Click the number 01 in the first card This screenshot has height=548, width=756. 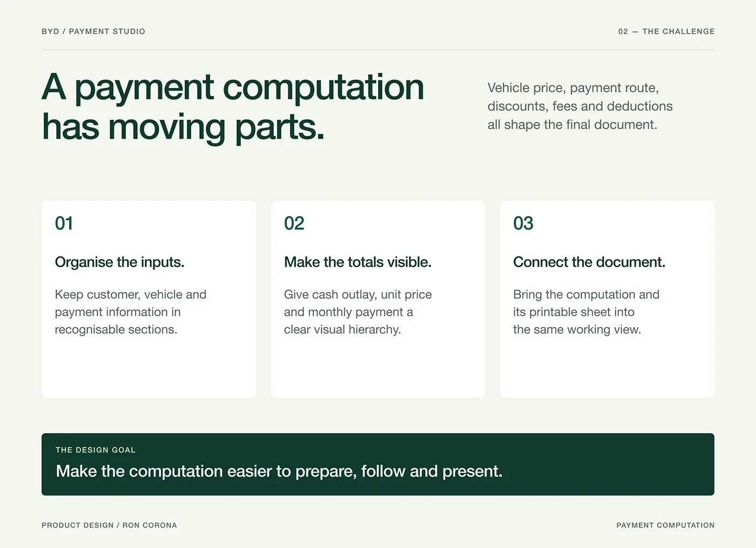point(64,223)
